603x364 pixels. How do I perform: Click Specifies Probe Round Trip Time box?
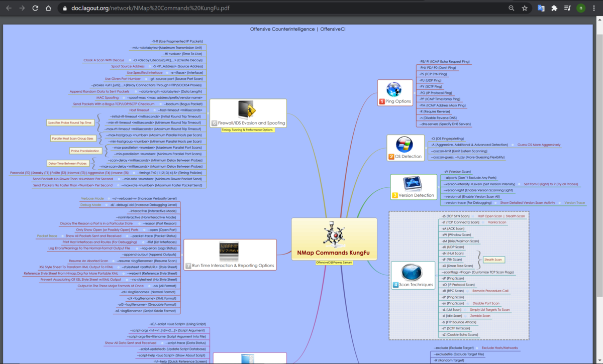pos(70,123)
